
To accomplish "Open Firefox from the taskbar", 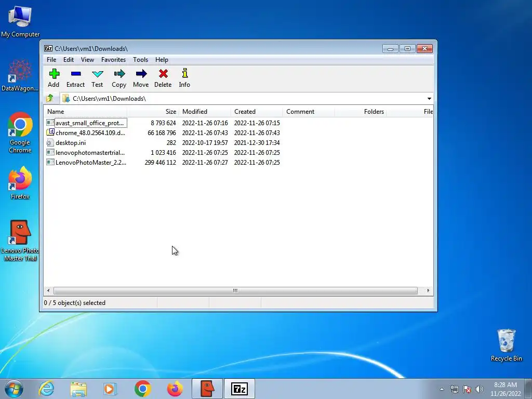I will (175, 389).
